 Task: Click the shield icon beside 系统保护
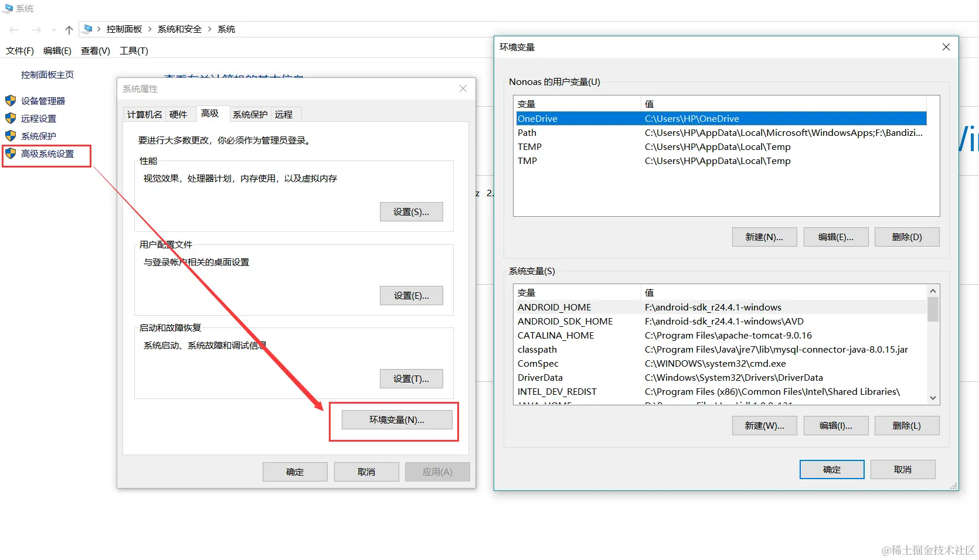click(11, 136)
